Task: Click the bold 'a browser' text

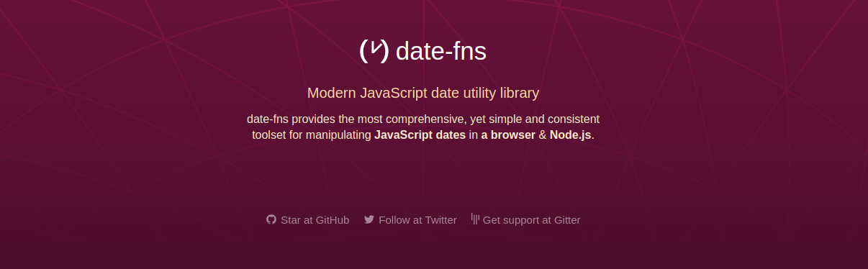Action: click(x=508, y=134)
